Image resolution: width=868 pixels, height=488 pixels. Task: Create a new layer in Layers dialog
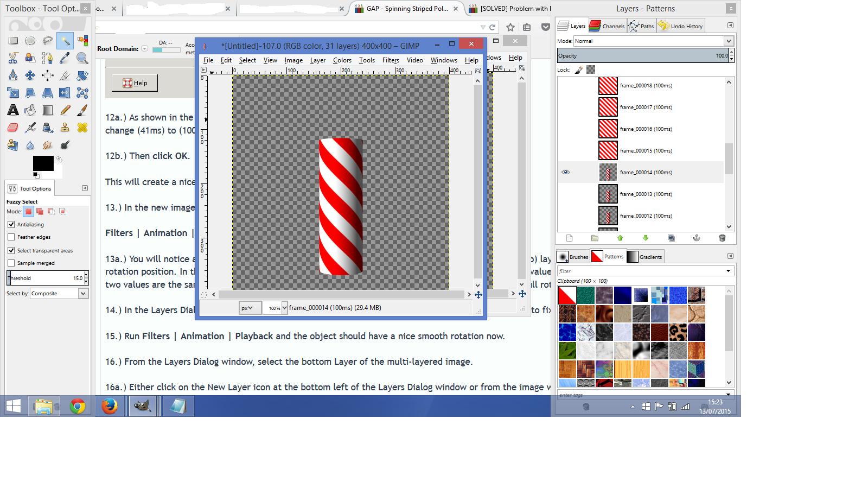tap(569, 238)
